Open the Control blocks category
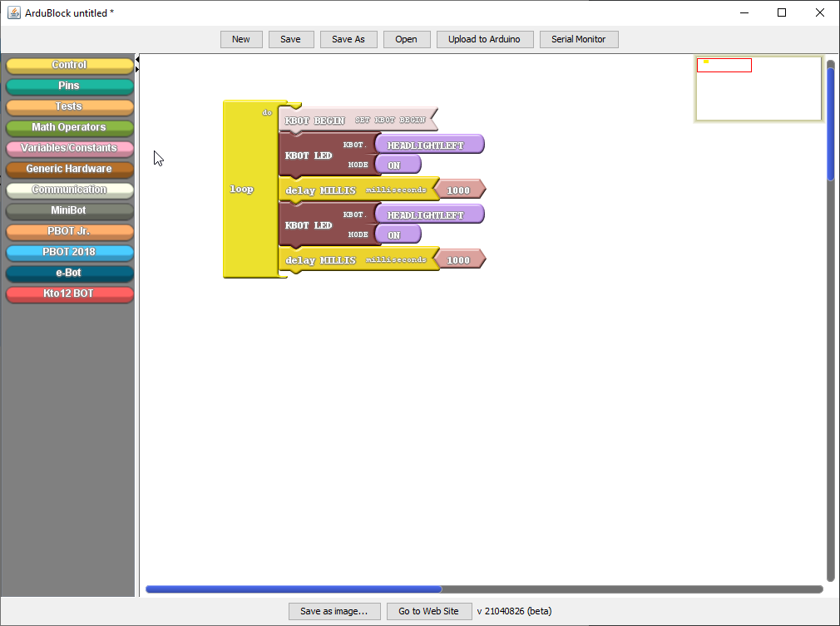The width and height of the screenshot is (840, 626). tap(69, 64)
